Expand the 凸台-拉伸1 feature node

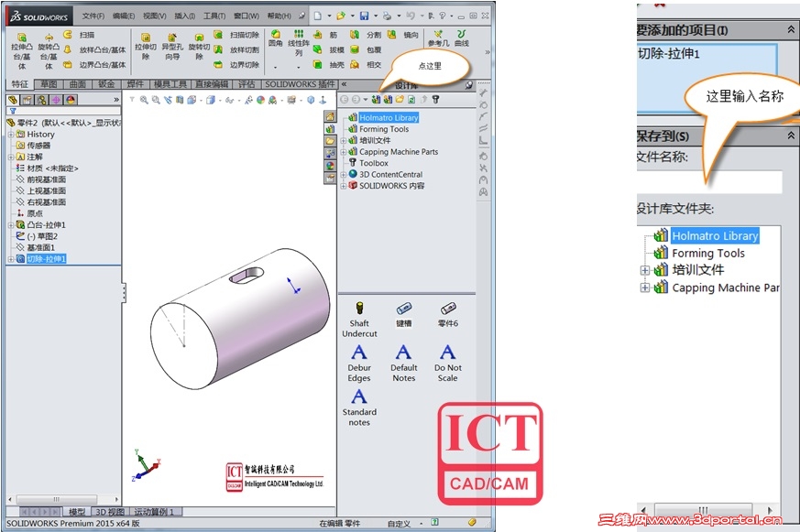point(11,224)
